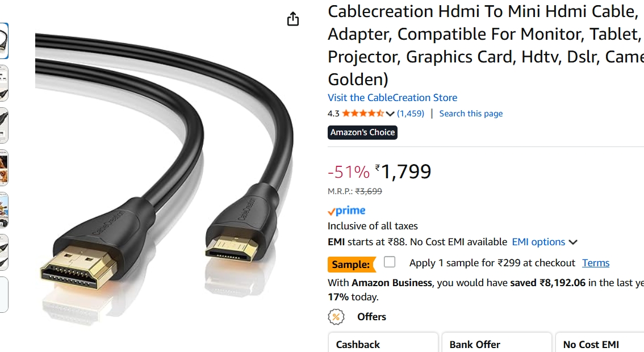This screenshot has height=352, width=644.
Task: Open the Terms link for the sample offer
Action: coord(595,262)
